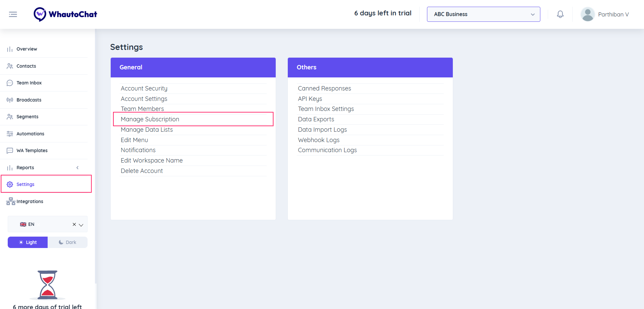The height and width of the screenshot is (309, 644).
Task: Expand the Reports submenu chevron
Action: click(77, 168)
